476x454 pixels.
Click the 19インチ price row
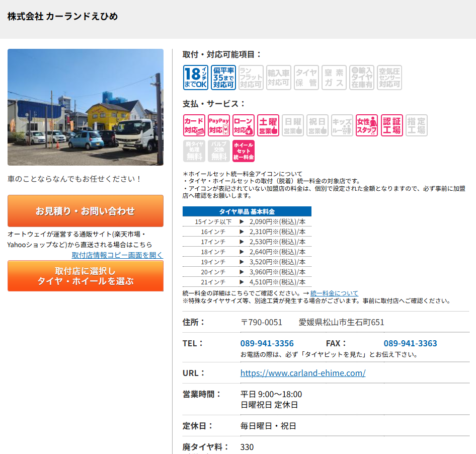247,262
